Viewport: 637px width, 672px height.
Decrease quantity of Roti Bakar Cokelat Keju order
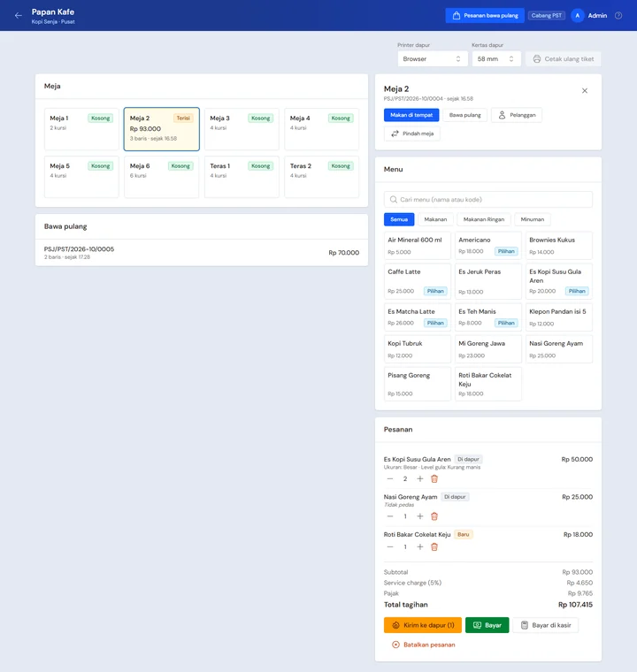[390, 546]
